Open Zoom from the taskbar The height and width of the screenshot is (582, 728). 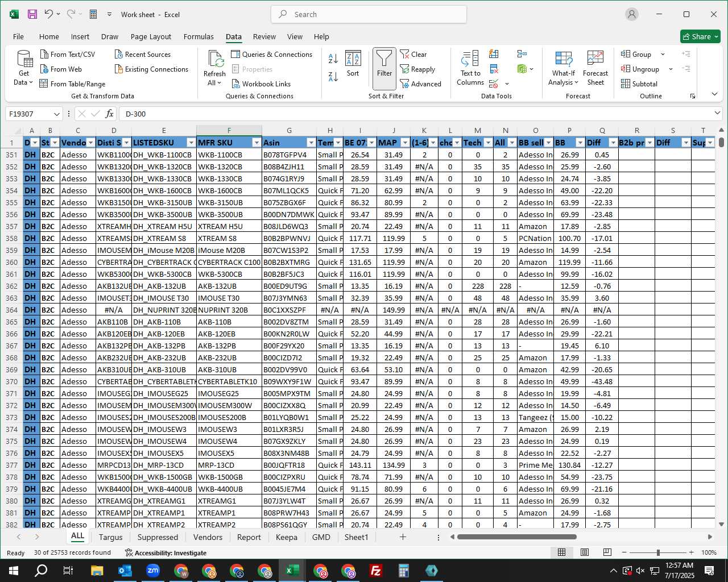click(153, 570)
